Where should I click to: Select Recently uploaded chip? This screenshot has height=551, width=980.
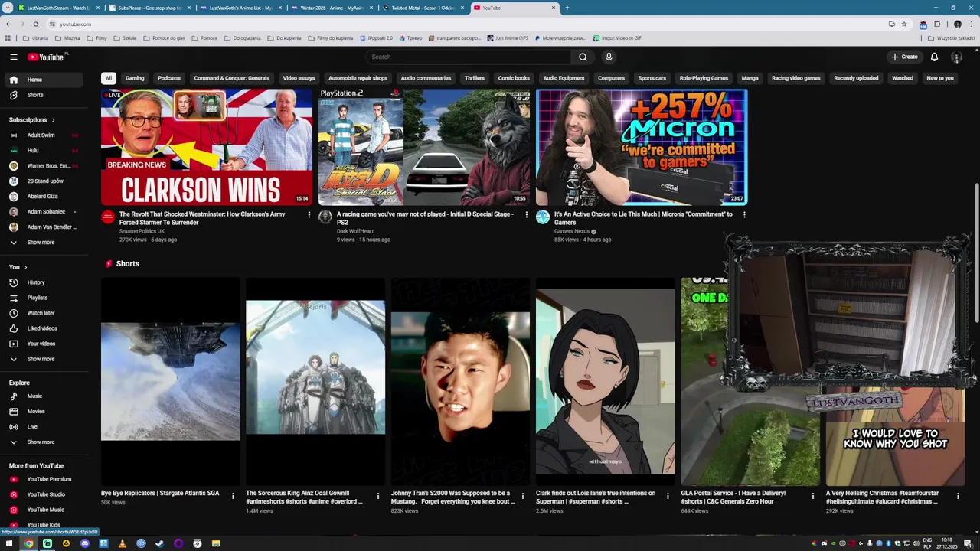856,78
